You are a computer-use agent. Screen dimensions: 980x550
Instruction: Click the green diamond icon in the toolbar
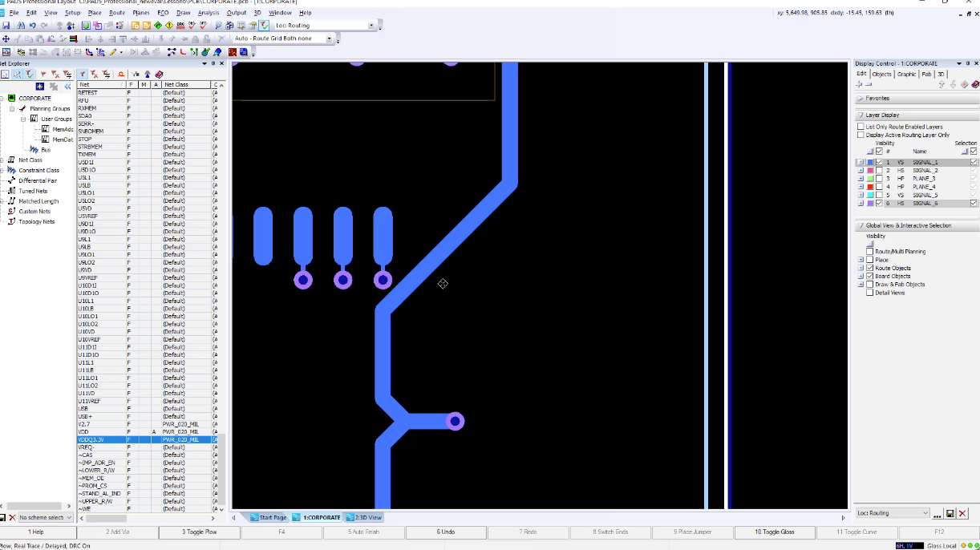tap(157, 25)
